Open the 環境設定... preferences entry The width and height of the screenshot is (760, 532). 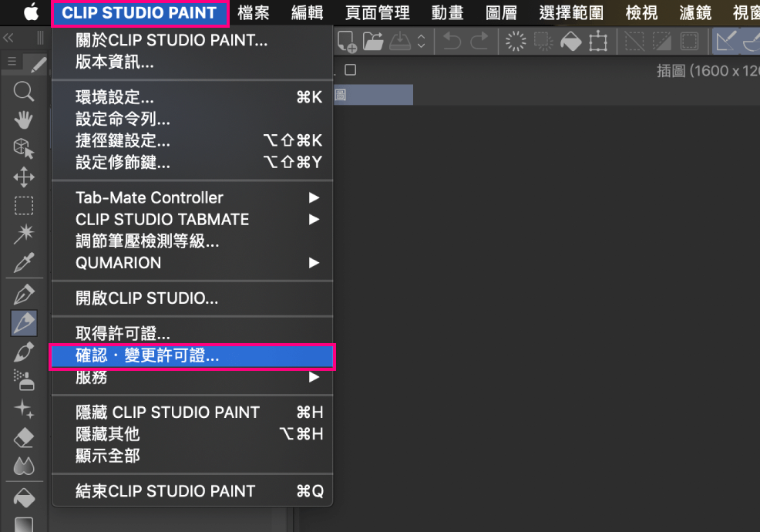coord(115,98)
